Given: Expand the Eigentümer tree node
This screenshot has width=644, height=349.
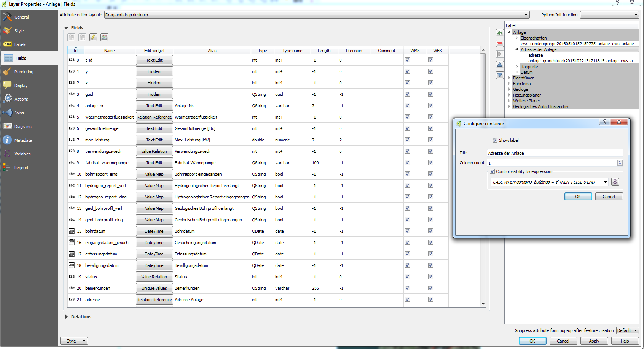Looking at the screenshot, I should (509, 78).
